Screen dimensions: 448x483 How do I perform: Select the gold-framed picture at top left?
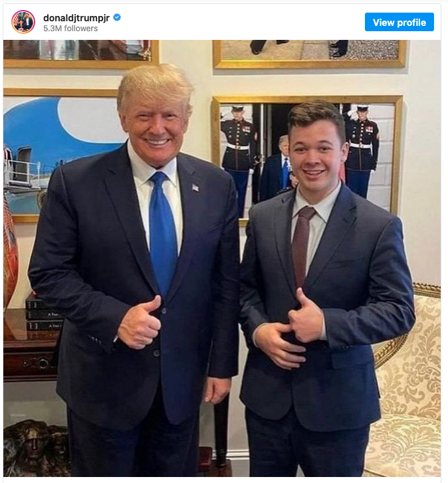(x=80, y=53)
